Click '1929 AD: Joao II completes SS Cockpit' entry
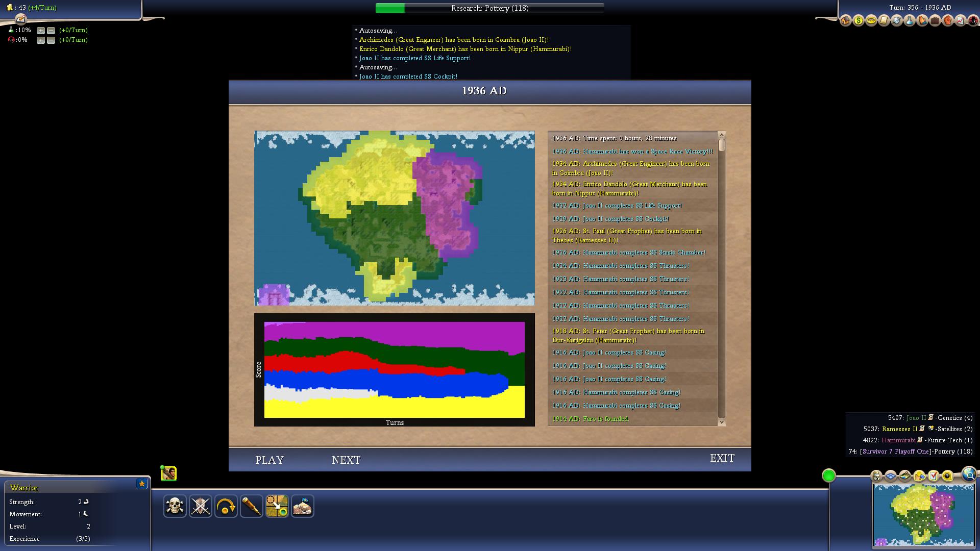This screenshot has width=980, height=551. 610,219
